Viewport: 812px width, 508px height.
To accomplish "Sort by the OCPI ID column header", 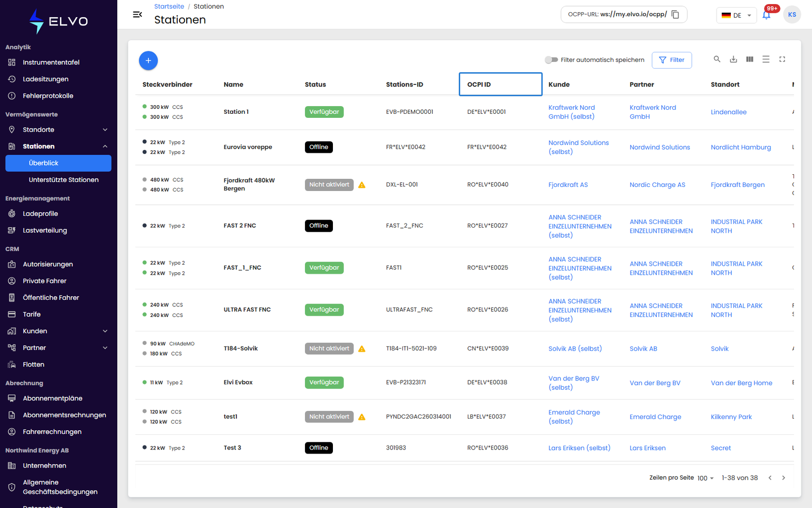I will [500, 84].
